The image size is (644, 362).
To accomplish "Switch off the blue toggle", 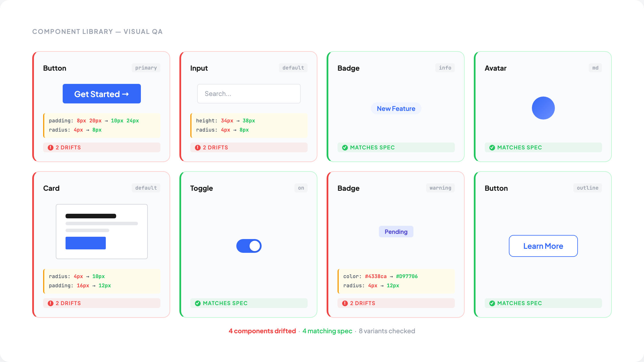I will tap(249, 246).
